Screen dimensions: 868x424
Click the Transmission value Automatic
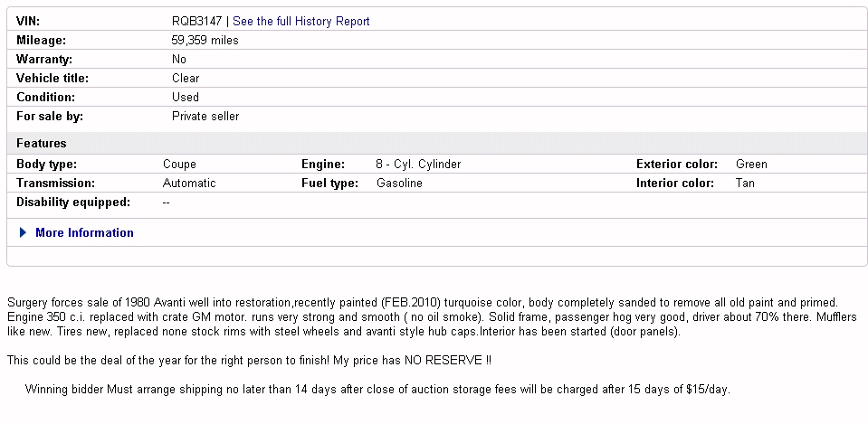pos(189,183)
